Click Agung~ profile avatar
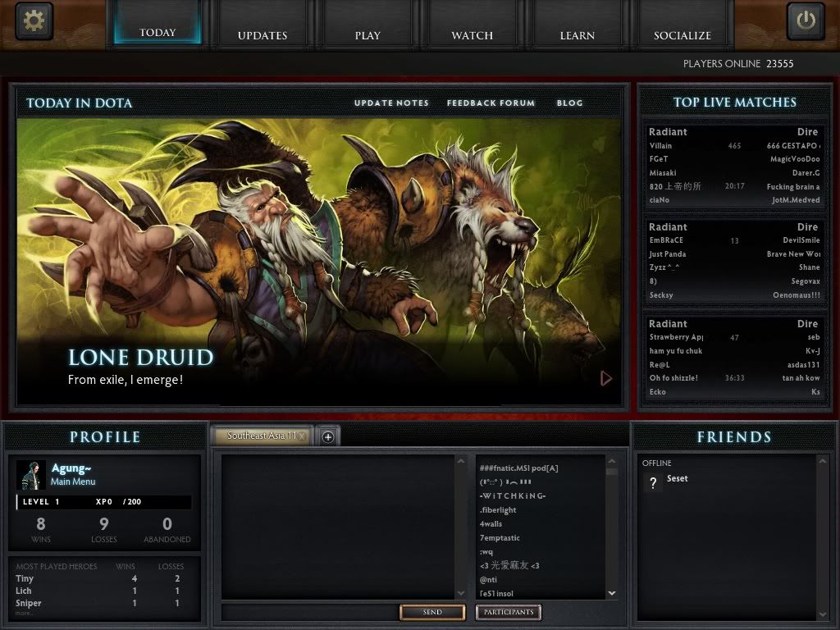Screen dimensions: 840x630 click(x=30, y=475)
